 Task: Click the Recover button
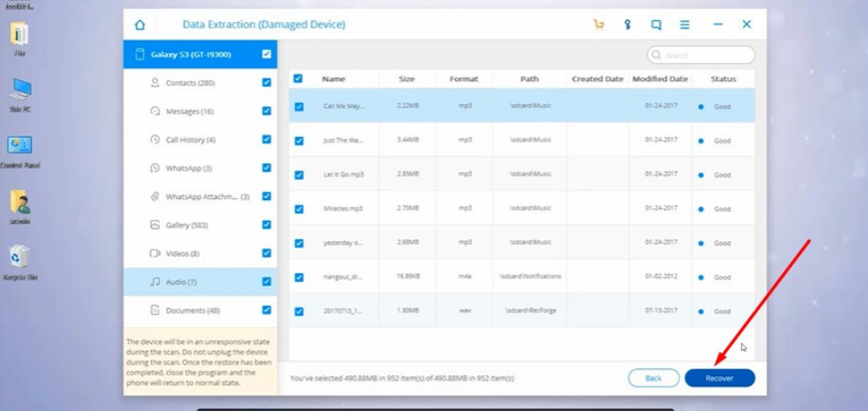pyautogui.click(x=720, y=378)
